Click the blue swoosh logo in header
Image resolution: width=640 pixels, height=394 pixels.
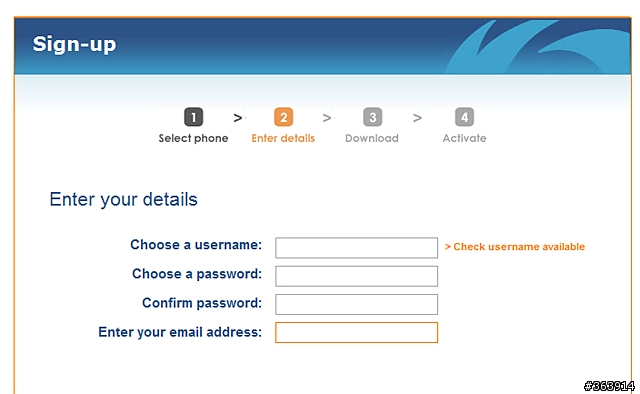tap(538, 46)
